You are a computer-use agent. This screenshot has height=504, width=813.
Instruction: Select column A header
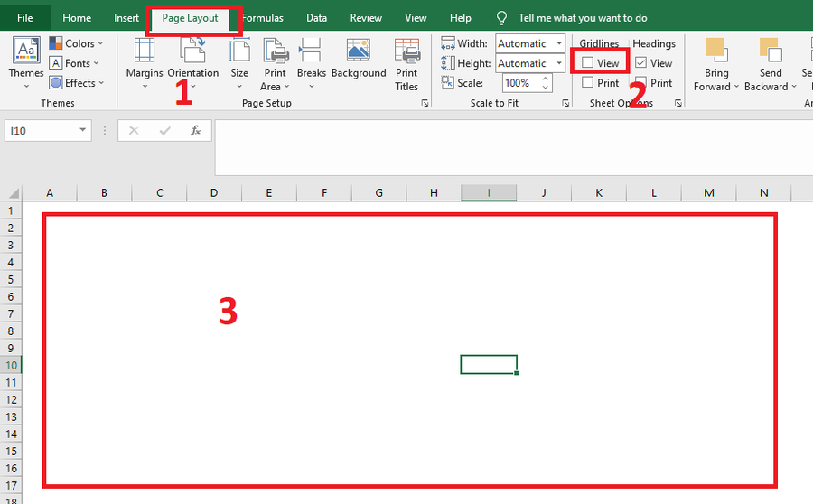[50, 193]
